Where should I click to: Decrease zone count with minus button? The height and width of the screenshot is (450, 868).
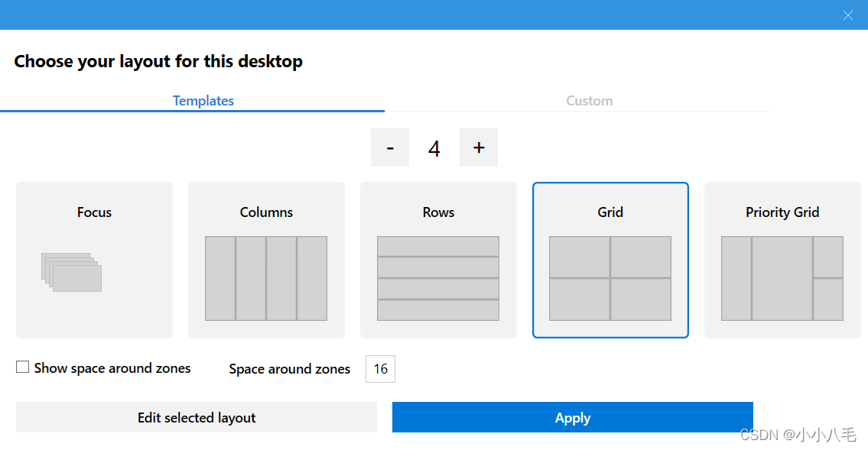390,147
